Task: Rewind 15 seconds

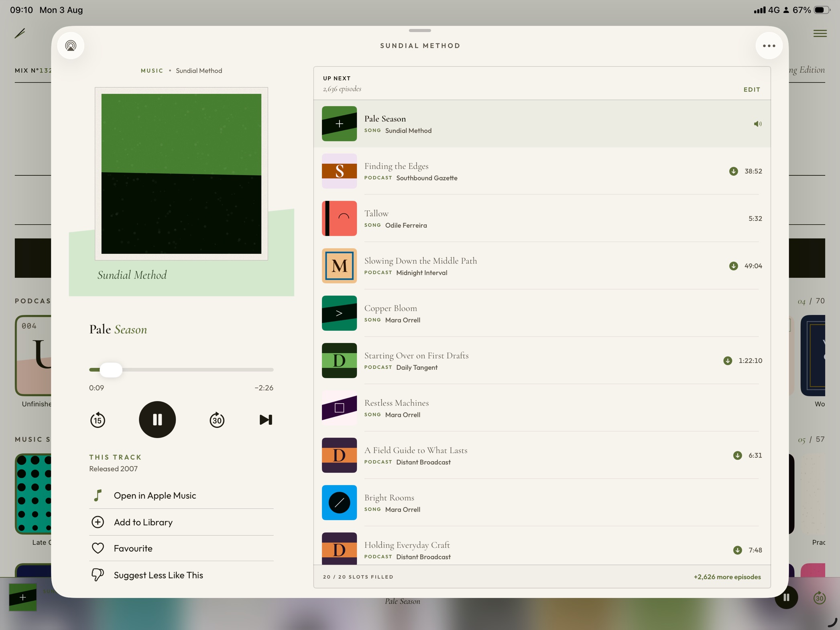Action: (98, 420)
